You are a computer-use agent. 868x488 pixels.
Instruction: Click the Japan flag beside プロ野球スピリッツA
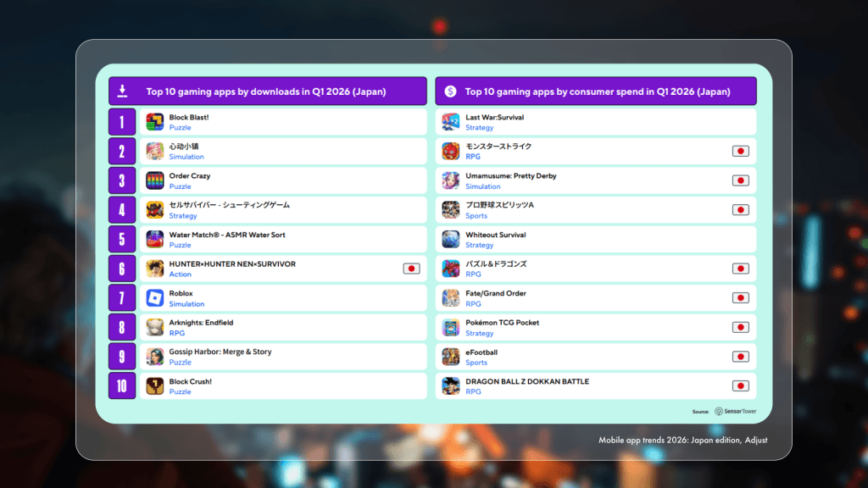coord(741,210)
